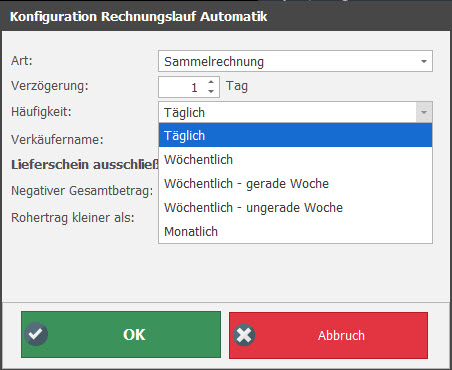
Task: Open the Art dropdown arrow
Action: [424, 61]
